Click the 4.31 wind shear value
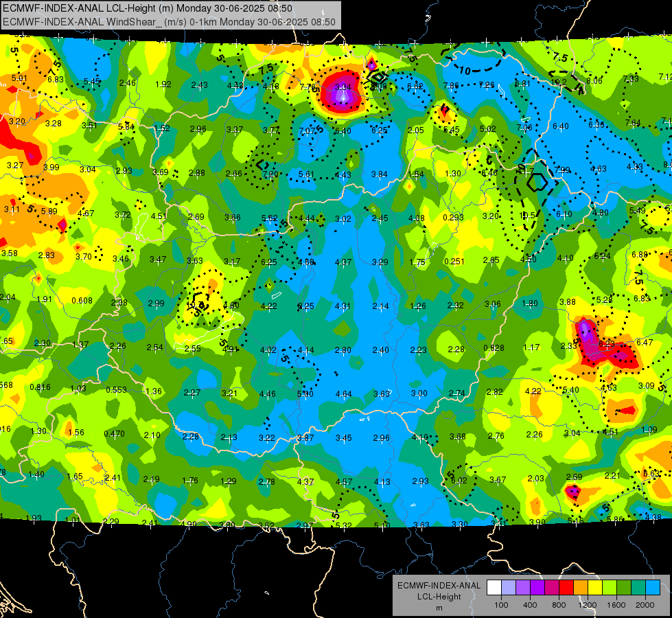 [343, 306]
